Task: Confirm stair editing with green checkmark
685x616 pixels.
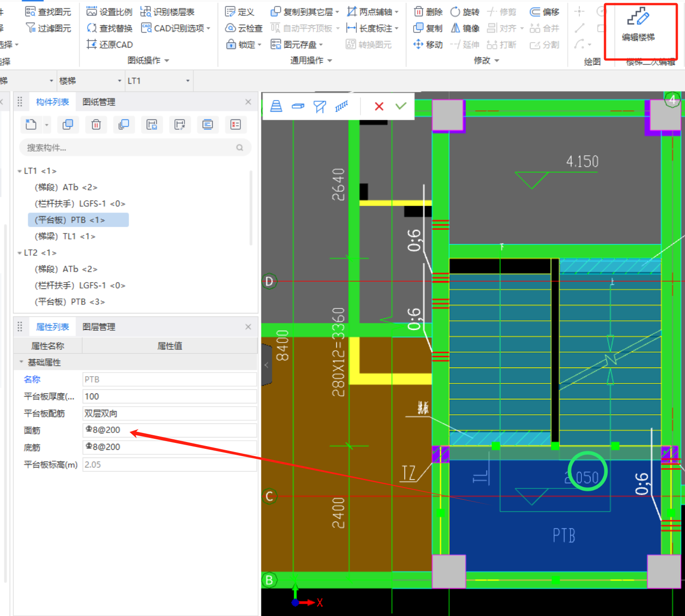Action: pos(400,106)
